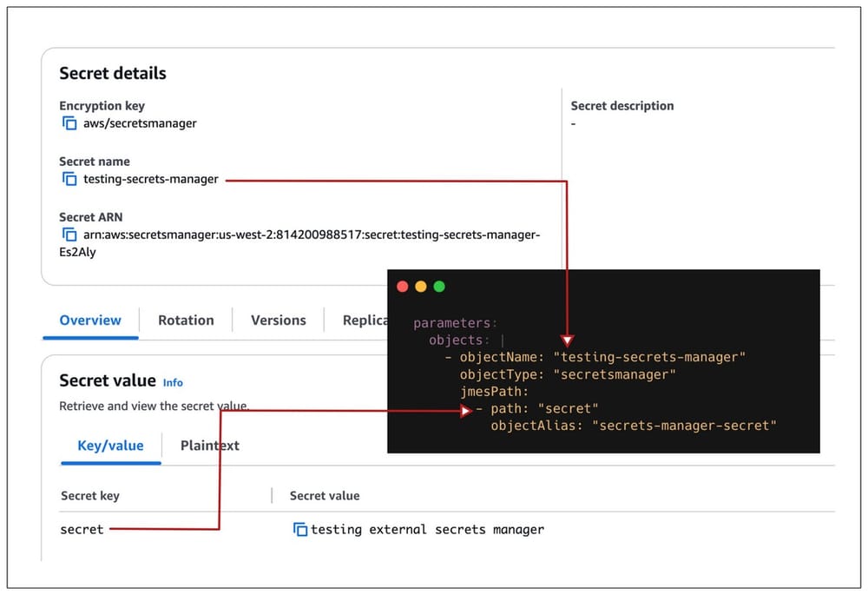The width and height of the screenshot is (868, 595).
Task: Minimize the terminal with yellow button
Action: [421, 285]
